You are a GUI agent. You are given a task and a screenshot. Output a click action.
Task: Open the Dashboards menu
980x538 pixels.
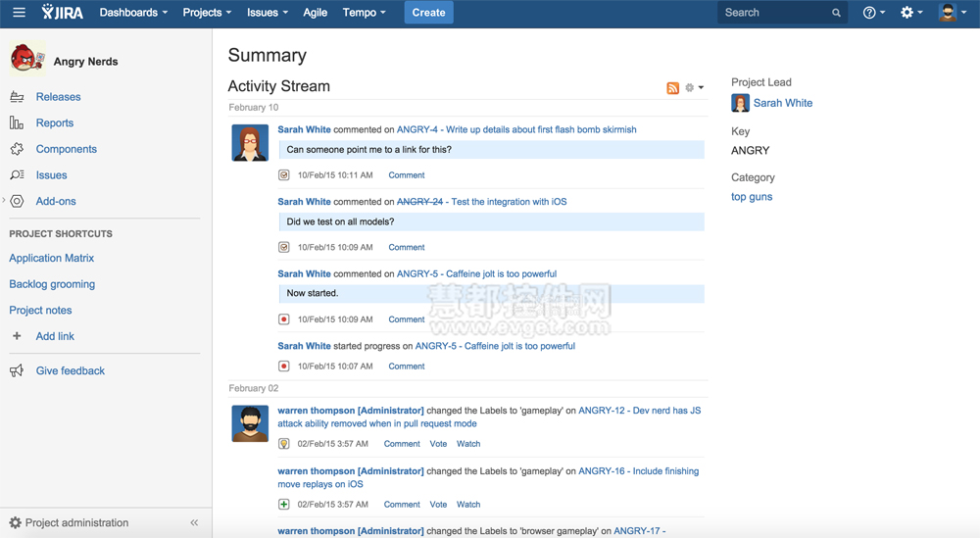pos(133,13)
